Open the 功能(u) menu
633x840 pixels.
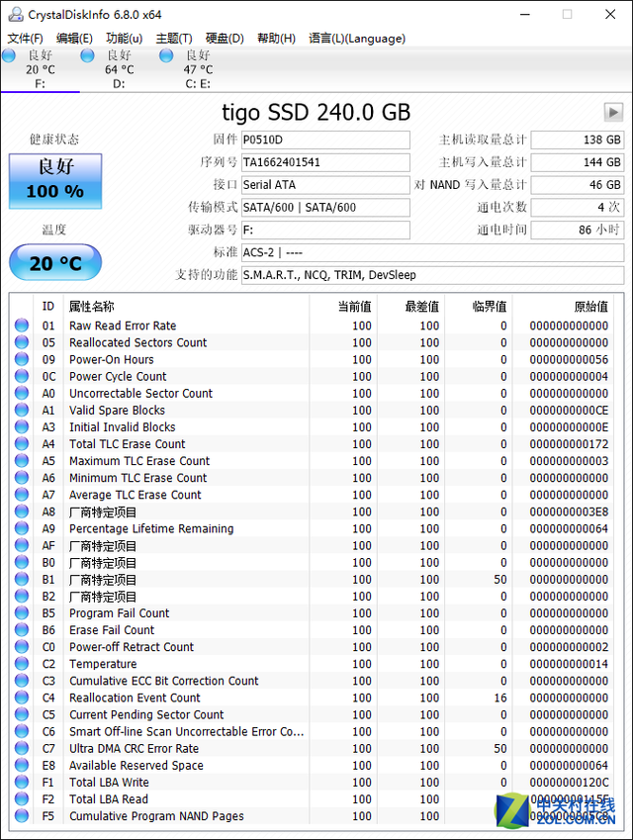pos(124,39)
